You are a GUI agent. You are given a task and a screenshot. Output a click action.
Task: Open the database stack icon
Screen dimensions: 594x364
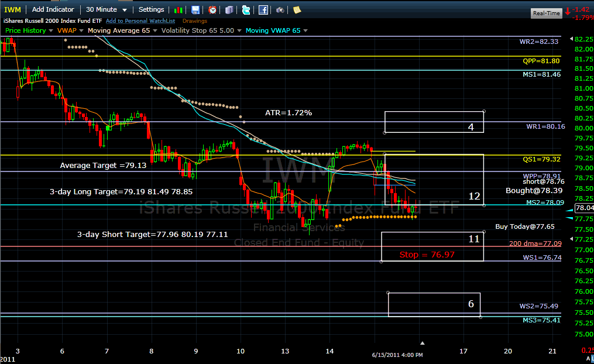(x=229, y=10)
